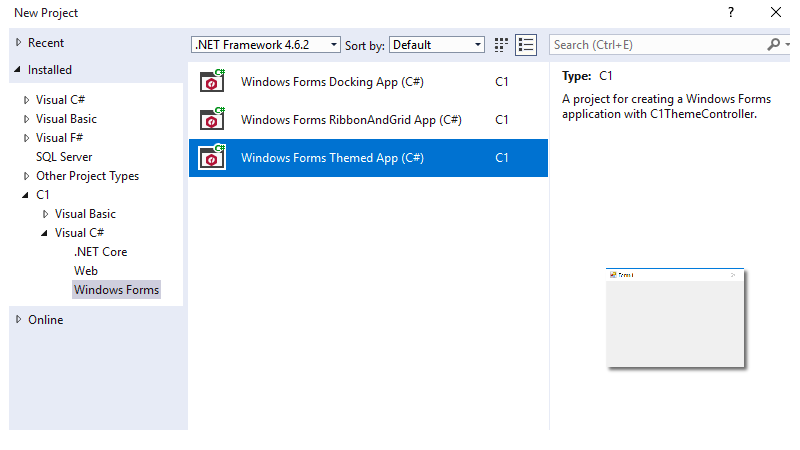Viewport: 800px width, 450px height.
Task: Expand the Visual F# node
Action: tap(27, 138)
